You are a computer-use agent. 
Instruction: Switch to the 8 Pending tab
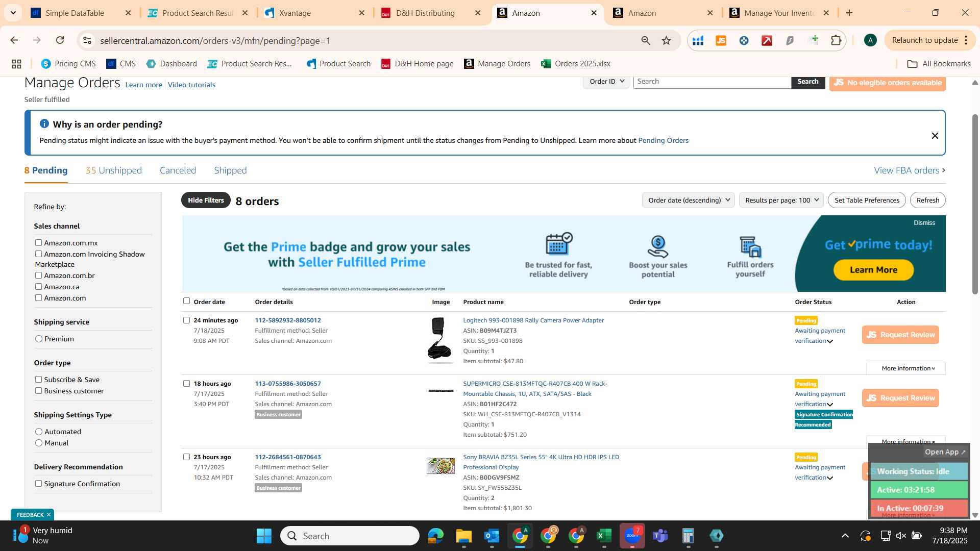click(x=45, y=170)
